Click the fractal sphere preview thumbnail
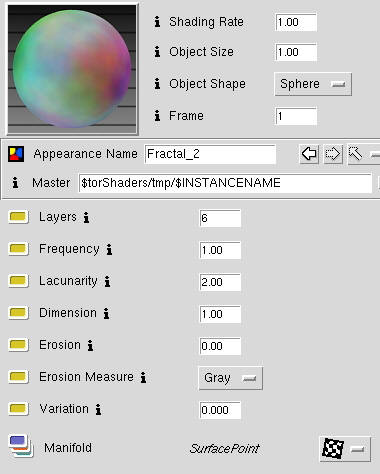The height and width of the screenshot is (474, 380). click(x=72, y=69)
